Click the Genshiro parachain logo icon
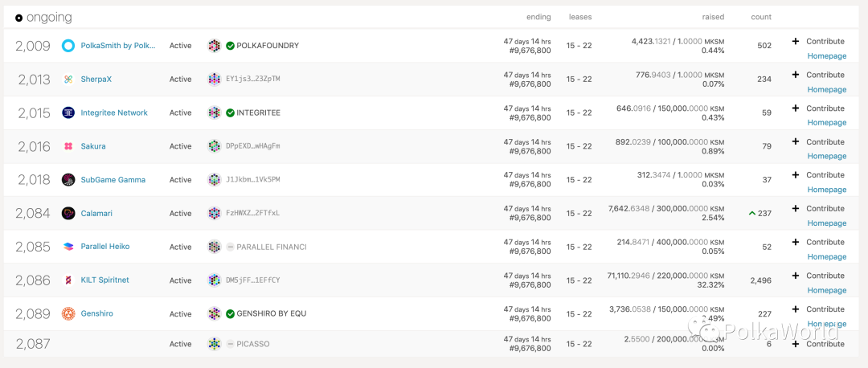 (x=68, y=314)
